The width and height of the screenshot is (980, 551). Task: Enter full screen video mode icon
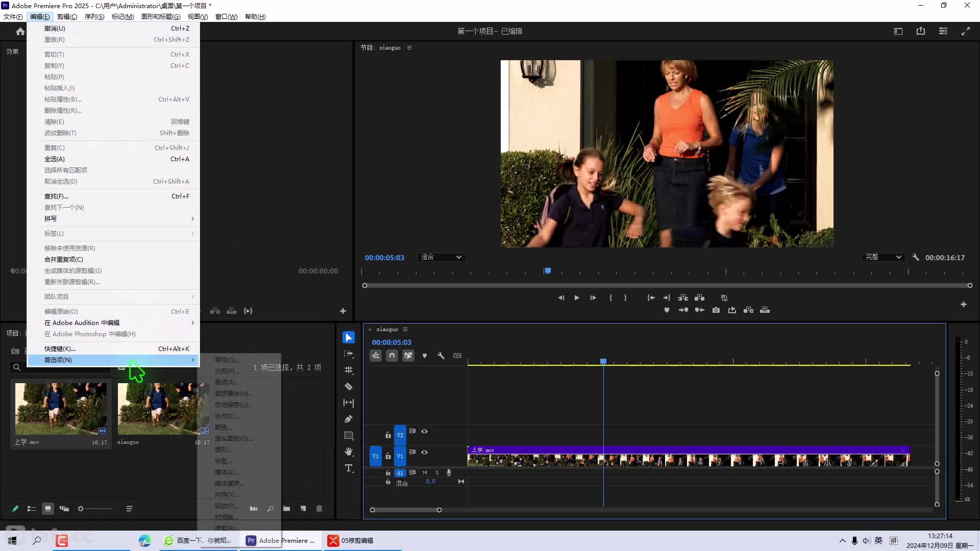(x=966, y=31)
